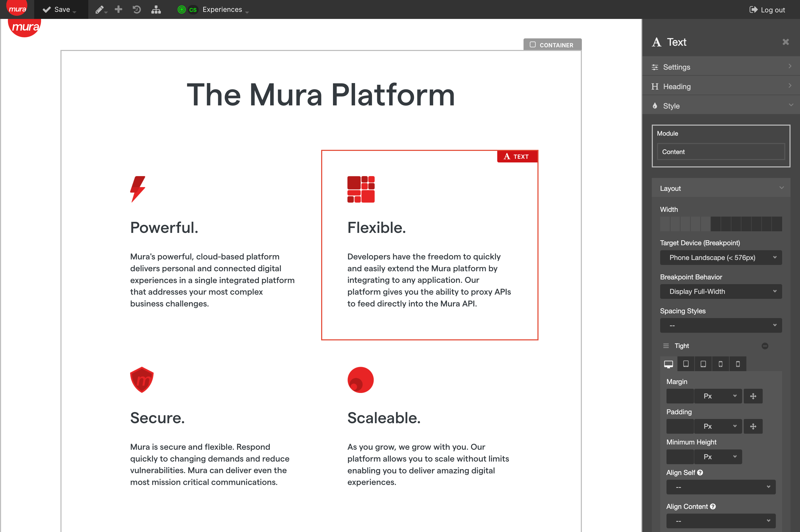The height and width of the screenshot is (532, 800).
Task: Open version history with the history icon
Action: (137, 9)
